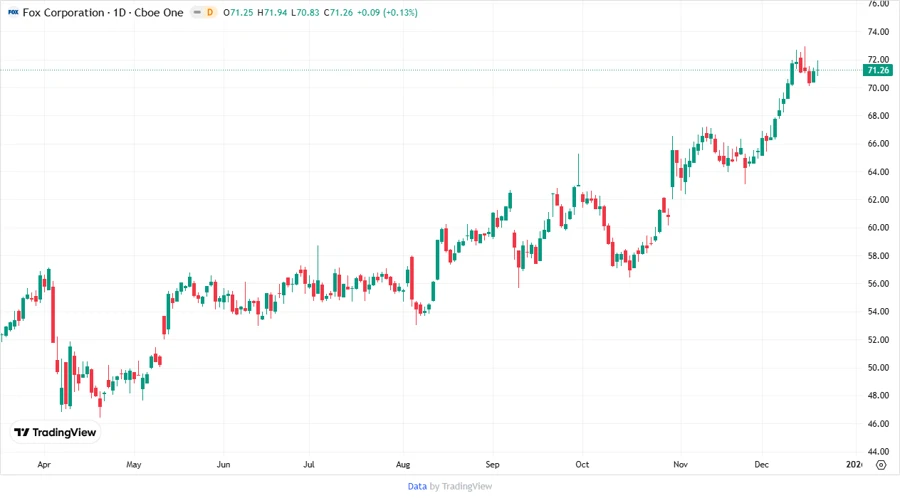Click the Apr label on time axis

[44, 464]
